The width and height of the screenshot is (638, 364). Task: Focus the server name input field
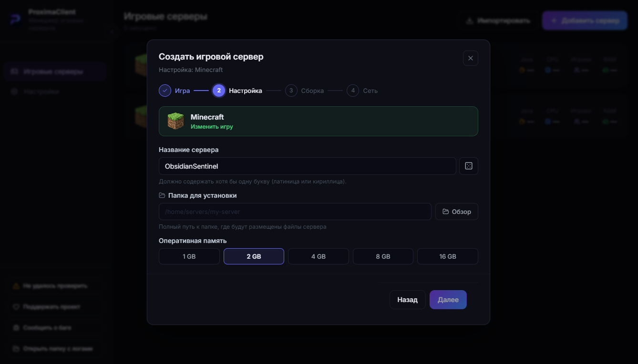click(308, 166)
